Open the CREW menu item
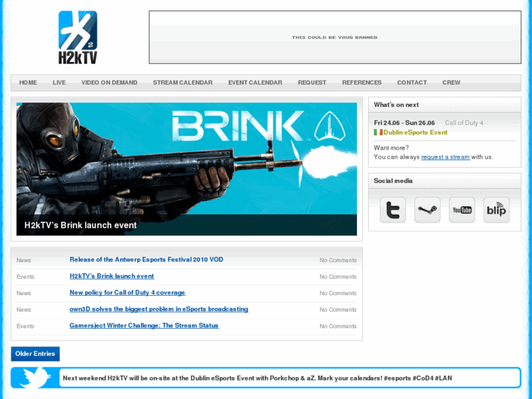Viewport: 532px width, 399px height. coord(452,83)
